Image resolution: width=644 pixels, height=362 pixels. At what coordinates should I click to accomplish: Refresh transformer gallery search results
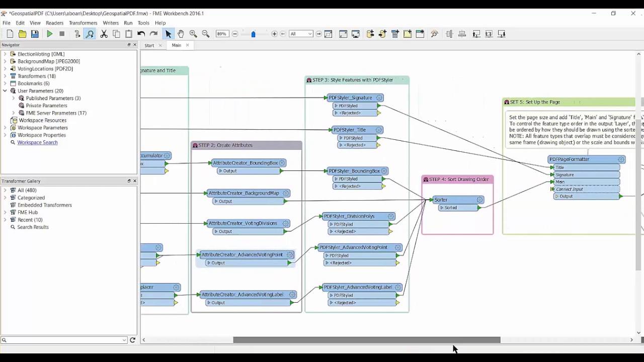132,340
